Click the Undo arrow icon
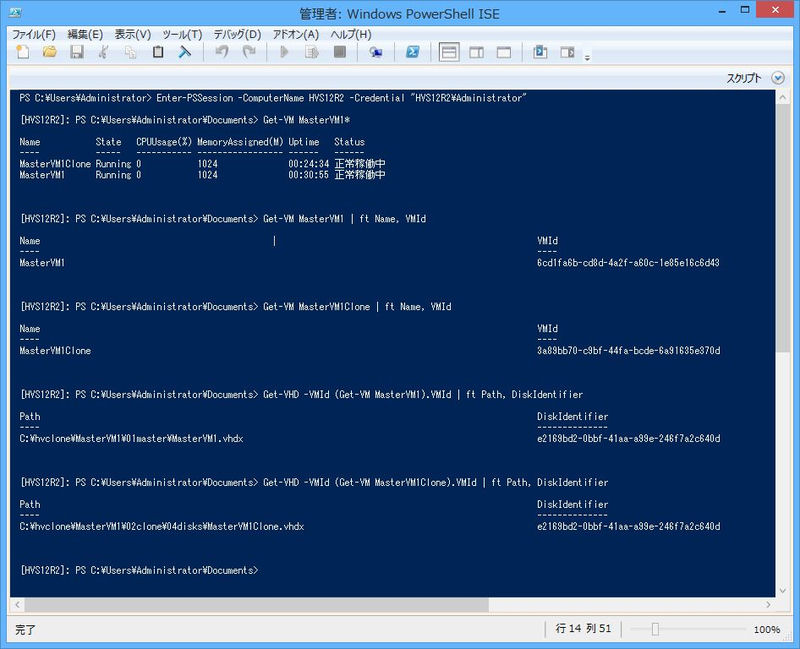The width and height of the screenshot is (800, 649). coord(222,52)
